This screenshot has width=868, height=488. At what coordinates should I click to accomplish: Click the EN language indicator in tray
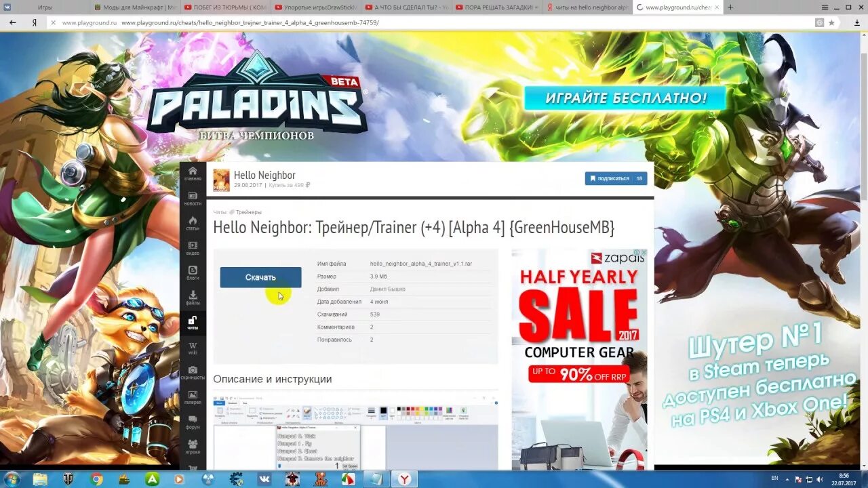[x=774, y=479]
